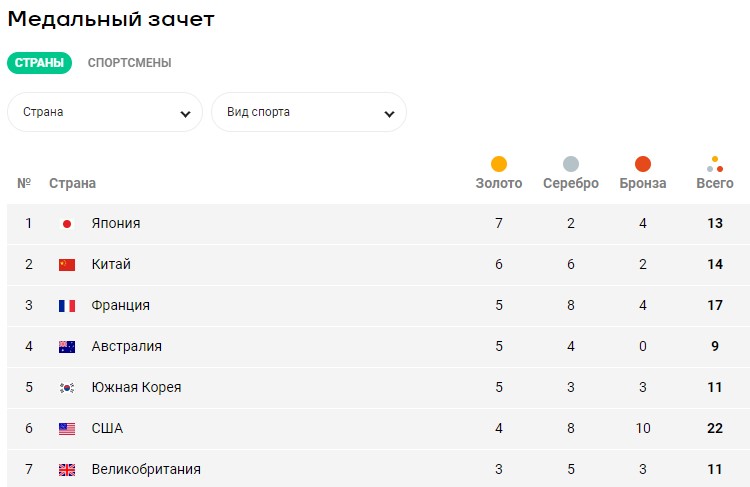Click the South Korea flag icon
Image resolution: width=750 pixels, height=487 pixels.
(x=67, y=388)
